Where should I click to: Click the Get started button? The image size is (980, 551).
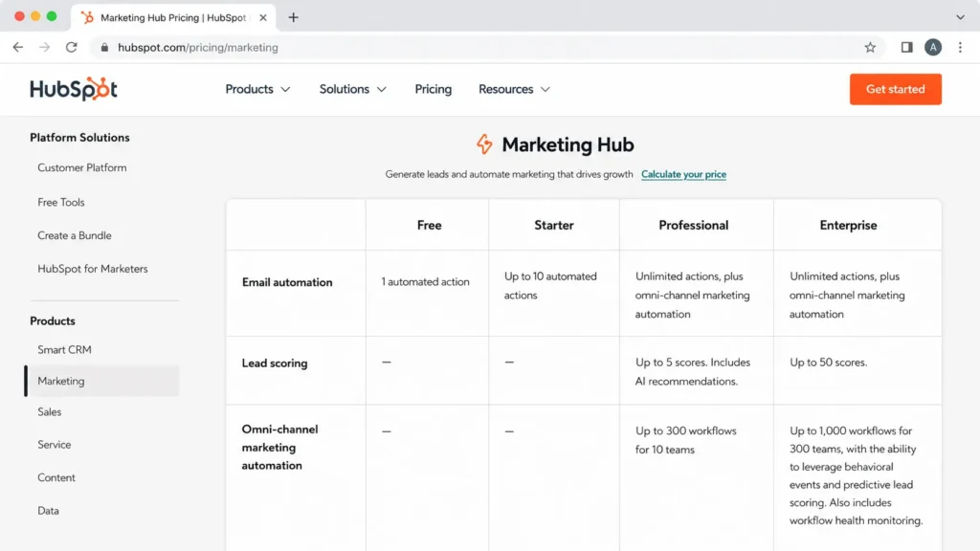[x=895, y=89]
